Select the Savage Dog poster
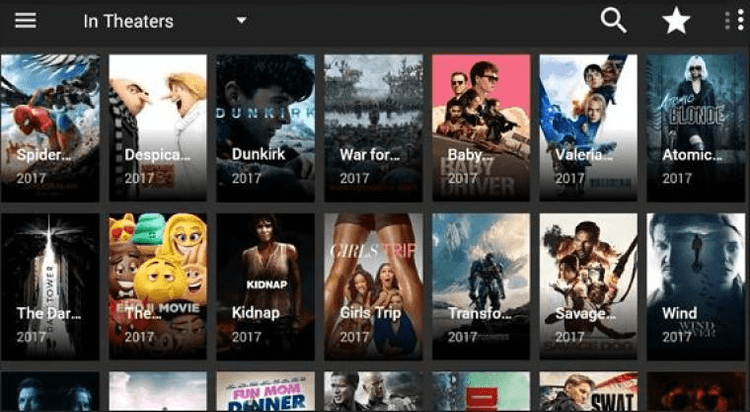Screen dimensions: 750x412 coord(588,287)
